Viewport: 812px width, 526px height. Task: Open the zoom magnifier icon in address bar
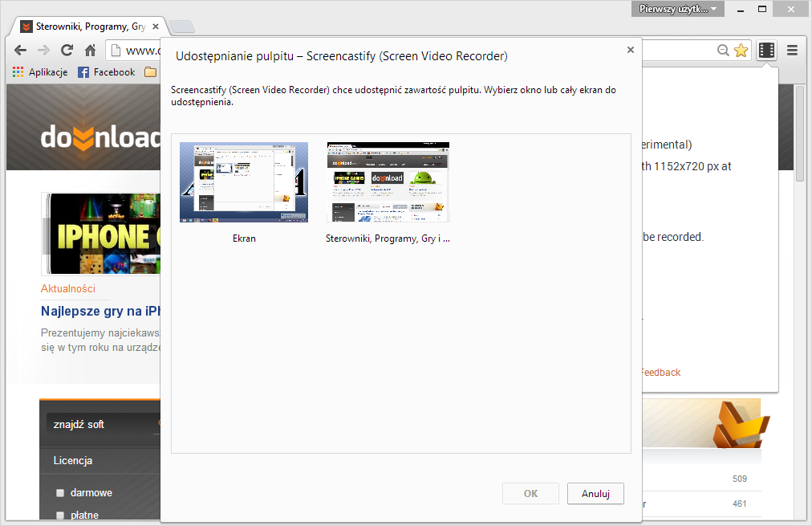point(723,51)
